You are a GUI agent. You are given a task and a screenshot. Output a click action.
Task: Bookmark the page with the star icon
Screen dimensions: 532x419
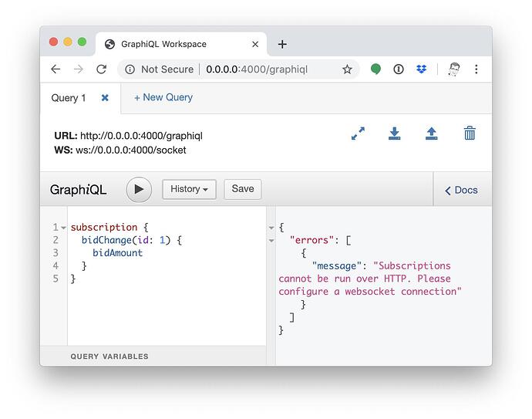click(347, 69)
